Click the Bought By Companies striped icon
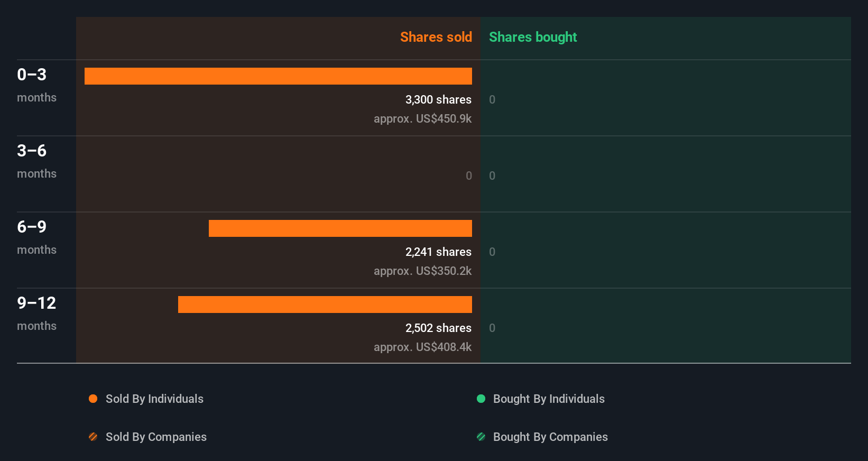This screenshot has width=868, height=461. pos(481,437)
